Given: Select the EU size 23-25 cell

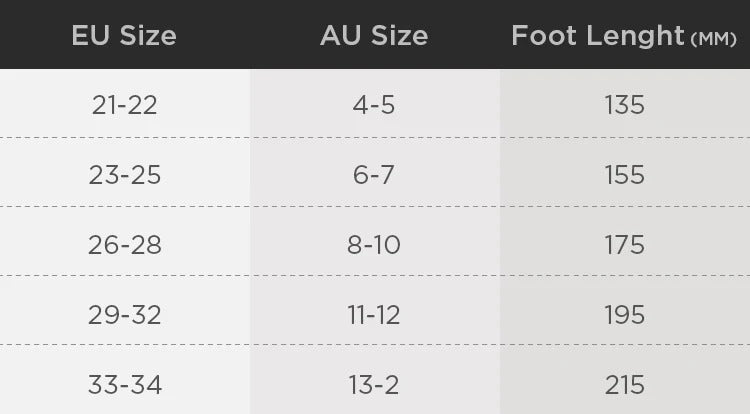Looking at the screenshot, I should point(124,175).
